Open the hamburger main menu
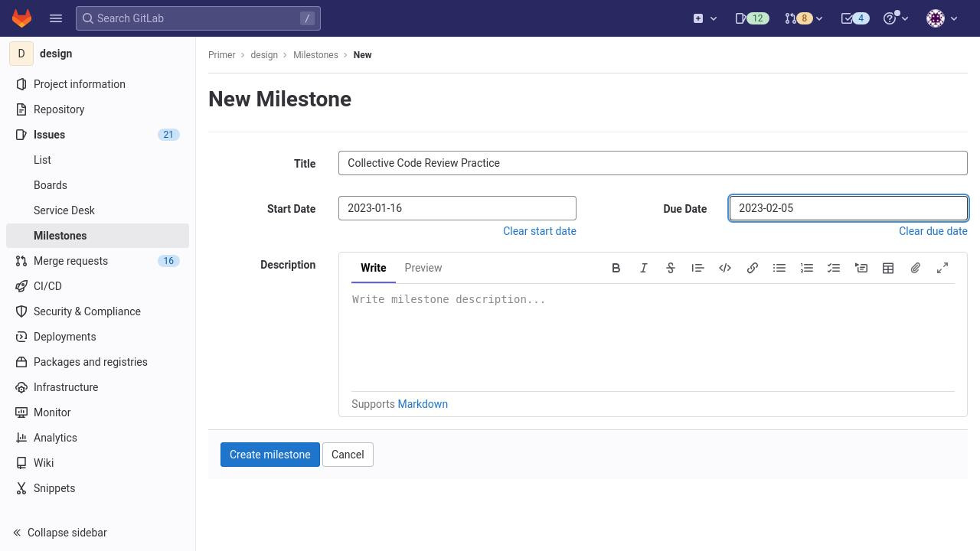The width and height of the screenshot is (980, 551). tap(55, 18)
